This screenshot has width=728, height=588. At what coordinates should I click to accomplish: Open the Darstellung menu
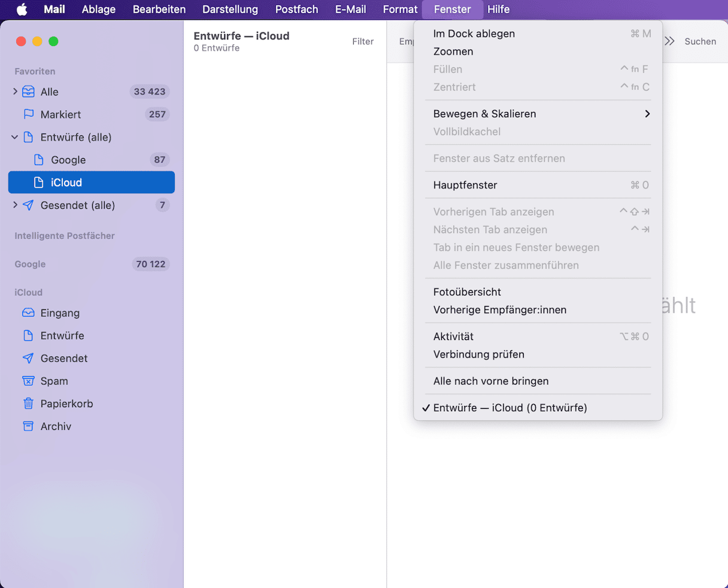click(230, 9)
